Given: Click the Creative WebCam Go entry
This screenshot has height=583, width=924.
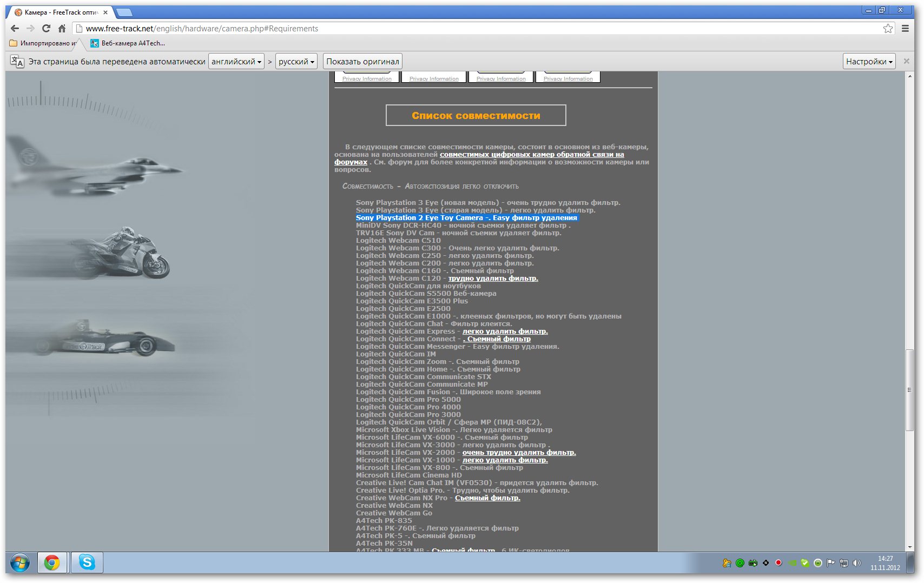Looking at the screenshot, I should point(394,513).
